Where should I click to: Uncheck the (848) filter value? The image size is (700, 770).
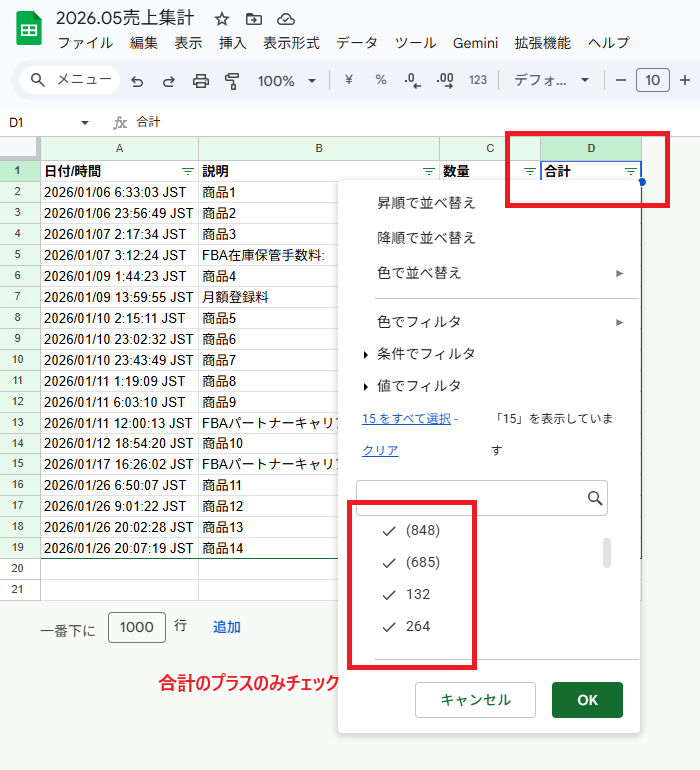tap(390, 530)
